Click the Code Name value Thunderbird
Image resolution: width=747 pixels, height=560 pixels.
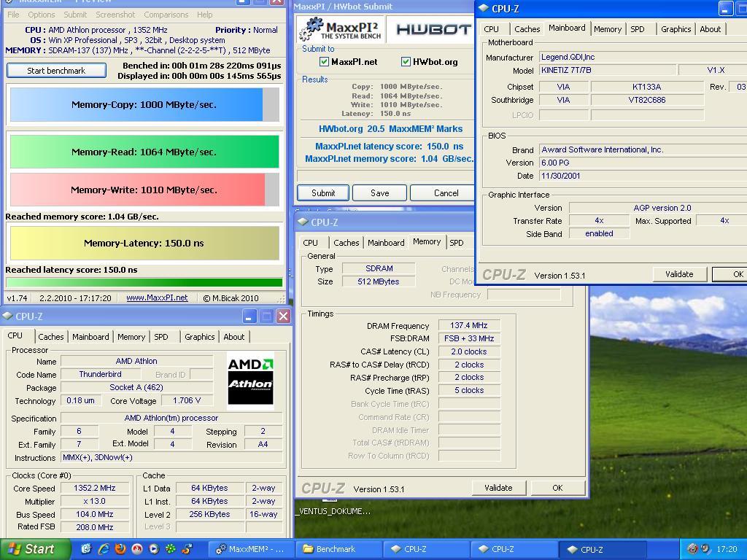[x=100, y=374]
